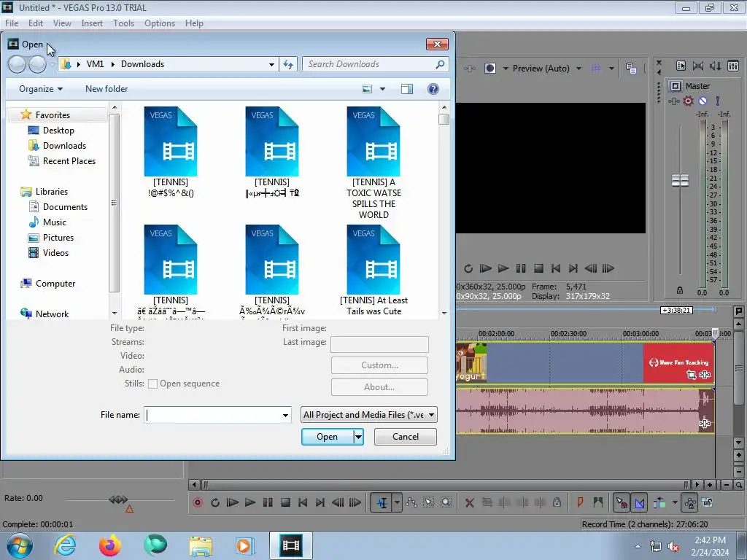Click the Video Output FX icon in the preview toolbar

470,69
